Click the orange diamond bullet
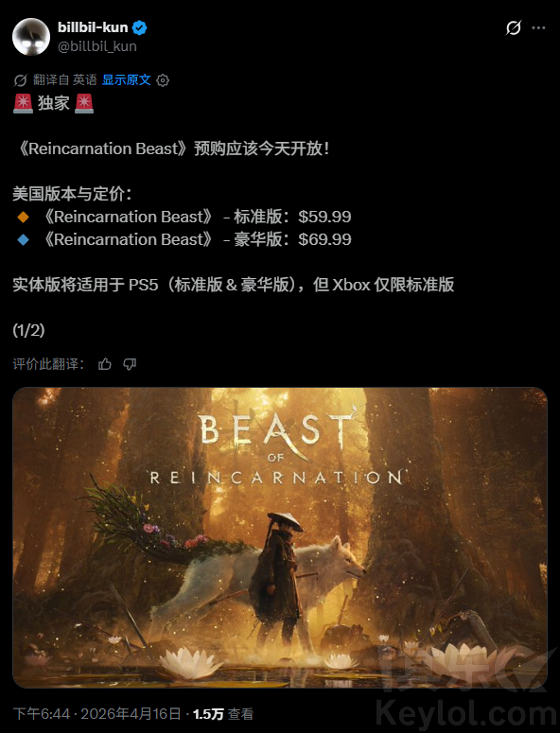Image resolution: width=560 pixels, height=733 pixels. (23, 217)
